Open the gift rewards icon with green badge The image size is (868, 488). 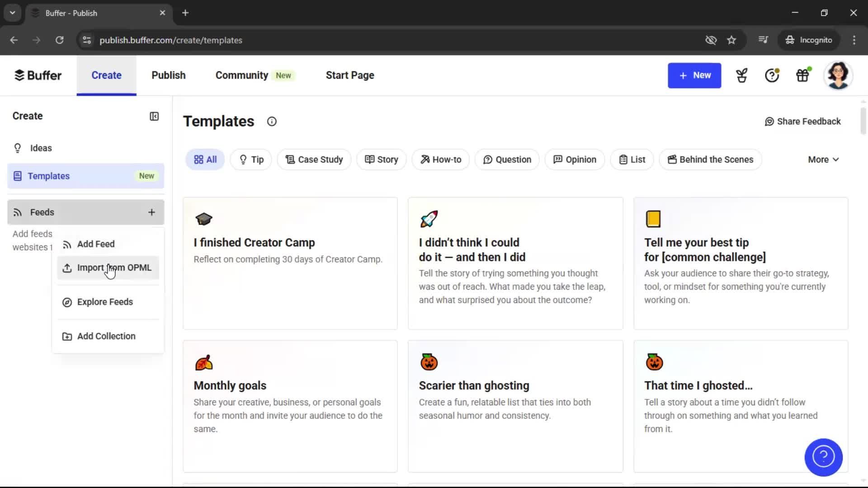[802, 75]
